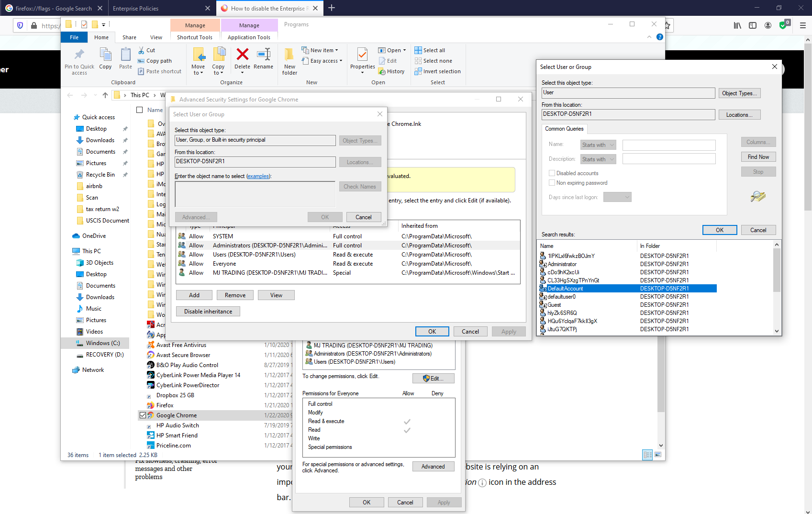Click the New folder icon

(x=289, y=55)
